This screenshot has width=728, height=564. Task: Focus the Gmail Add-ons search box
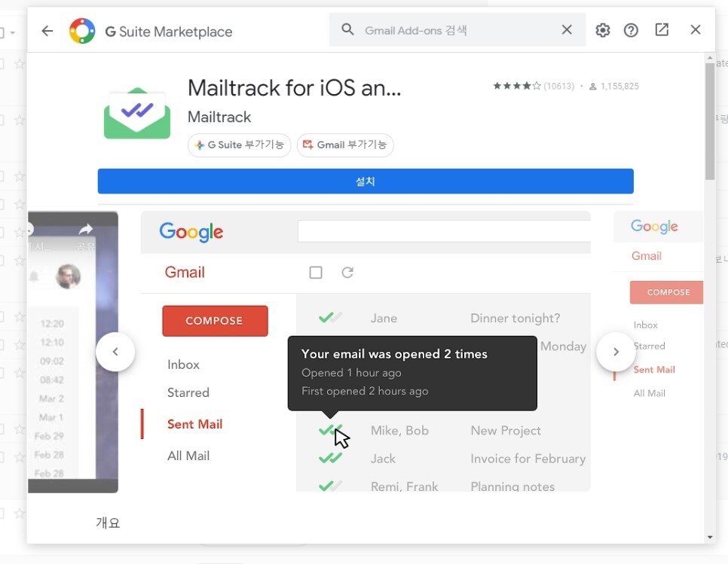[x=457, y=29]
